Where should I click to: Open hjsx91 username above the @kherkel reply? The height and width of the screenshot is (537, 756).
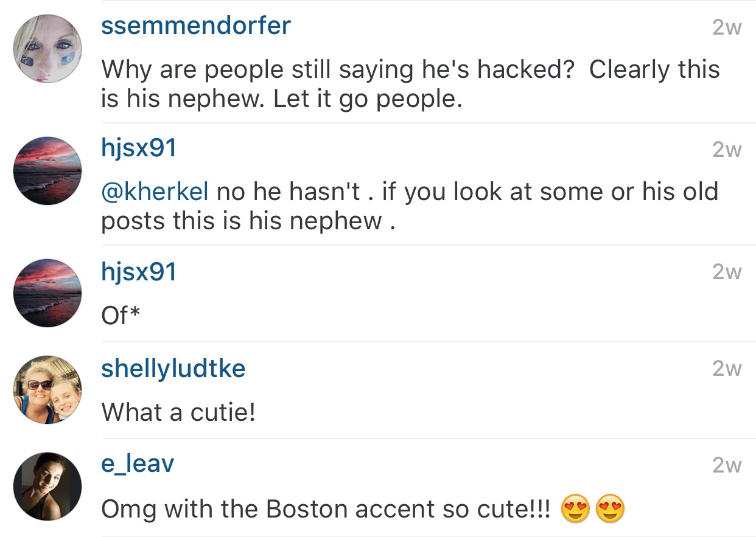[139, 150]
